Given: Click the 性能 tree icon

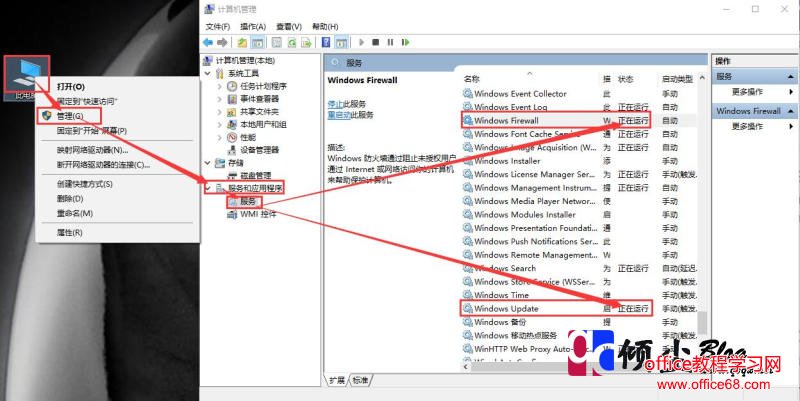Looking at the screenshot, I should click(232, 137).
